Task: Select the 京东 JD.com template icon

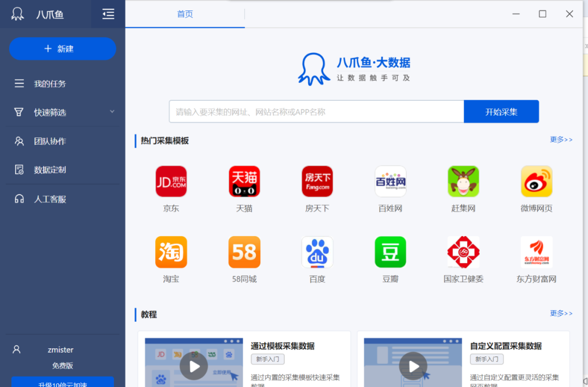Action: 171,182
